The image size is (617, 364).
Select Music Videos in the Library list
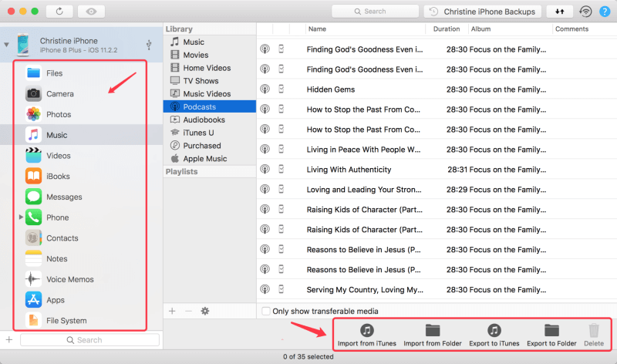point(209,93)
